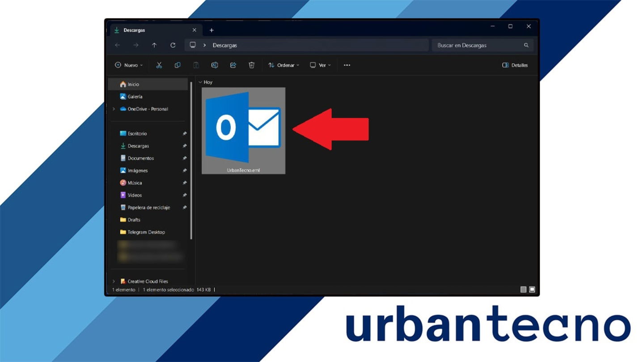Viewport: 644px width, 362px height.
Task: Click the Paste clipboard icon
Action: coord(196,65)
